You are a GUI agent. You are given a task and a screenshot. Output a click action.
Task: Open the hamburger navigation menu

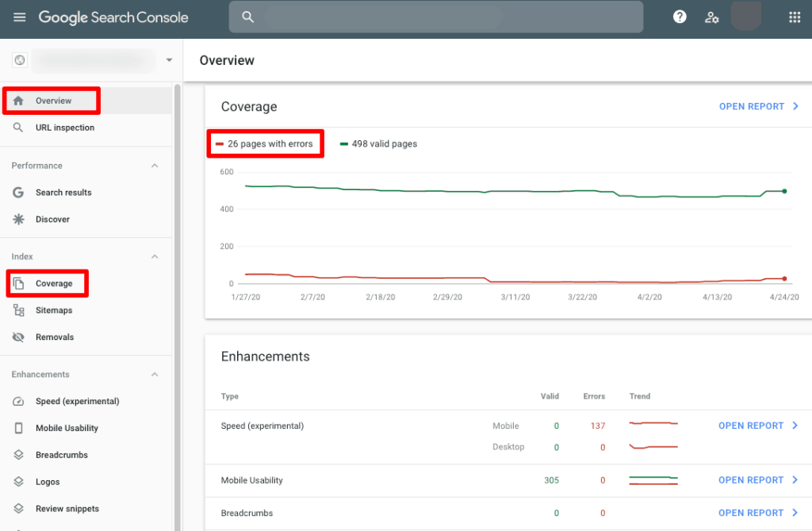tap(19, 17)
